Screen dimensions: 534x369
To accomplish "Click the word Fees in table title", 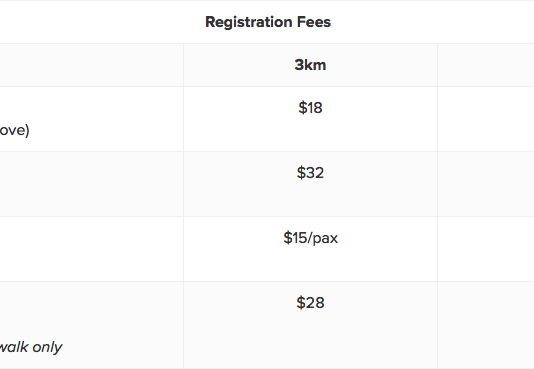I will pyautogui.click(x=314, y=22).
